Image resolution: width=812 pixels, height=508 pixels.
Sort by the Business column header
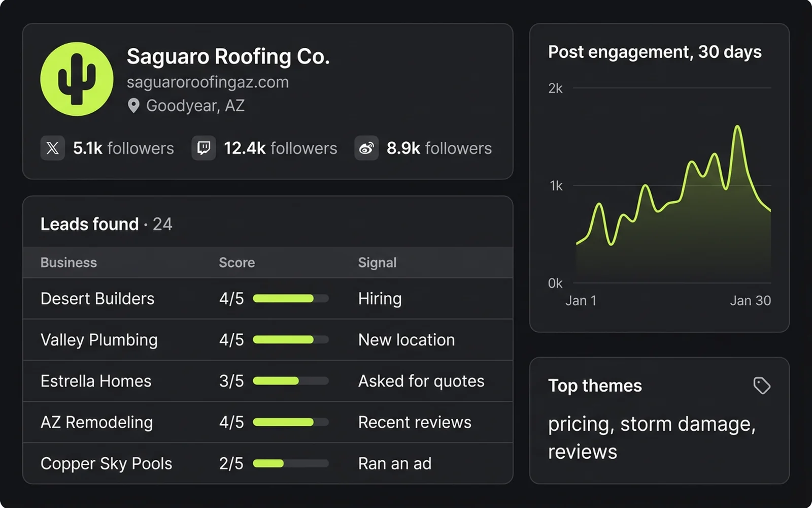click(69, 263)
